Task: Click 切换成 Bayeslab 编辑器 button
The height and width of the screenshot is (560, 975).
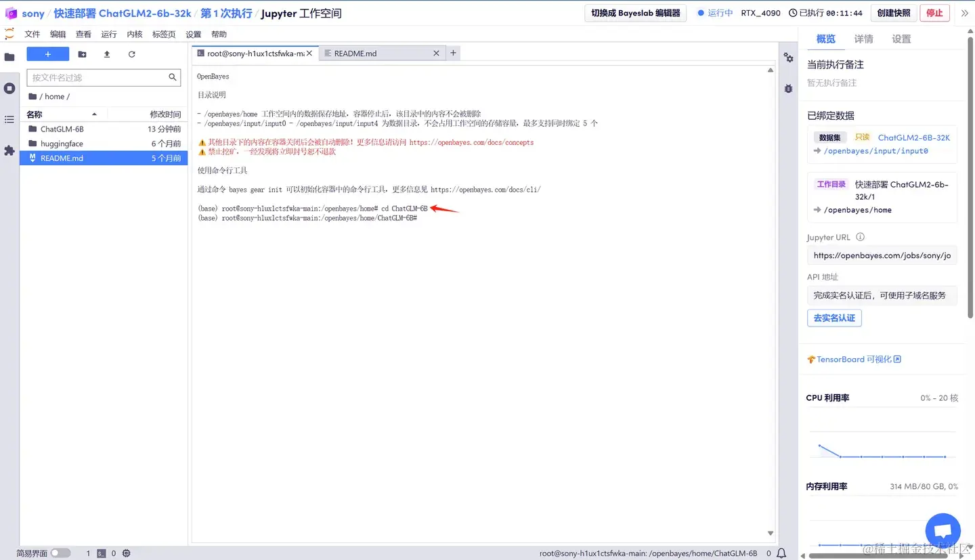Action: coord(635,13)
